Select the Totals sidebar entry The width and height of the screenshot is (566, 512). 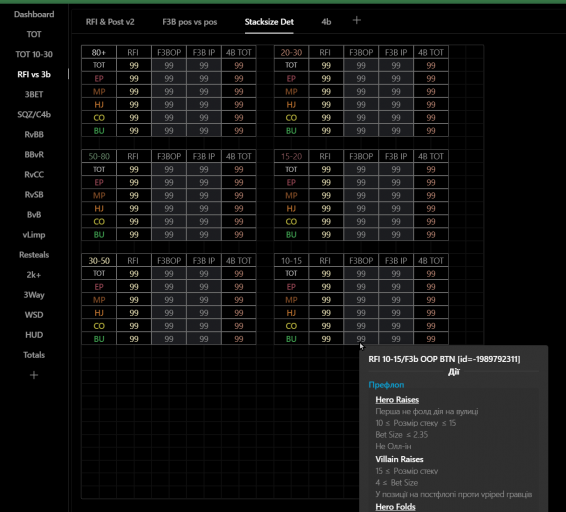point(34,355)
